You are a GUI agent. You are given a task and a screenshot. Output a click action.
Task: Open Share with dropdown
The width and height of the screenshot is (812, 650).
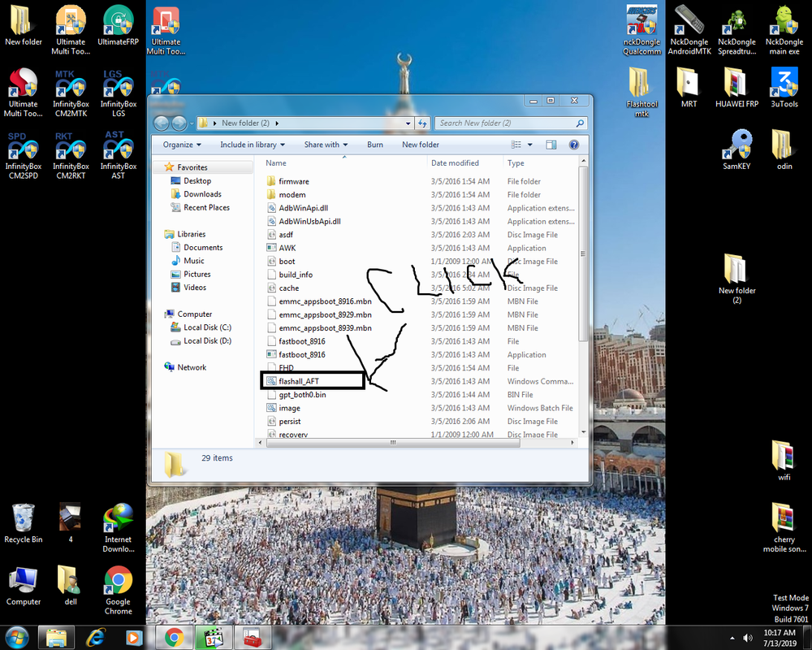pyautogui.click(x=326, y=145)
